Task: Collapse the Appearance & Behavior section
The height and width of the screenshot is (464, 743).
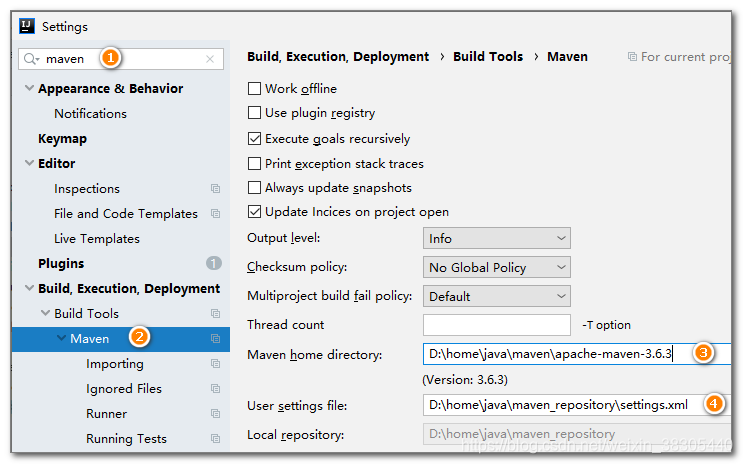Action: (x=29, y=88)
